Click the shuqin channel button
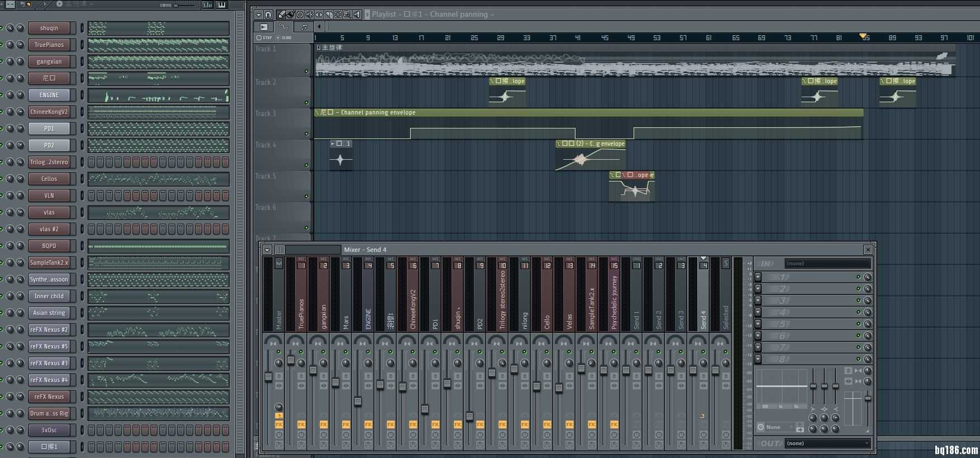 click(49, 28)
